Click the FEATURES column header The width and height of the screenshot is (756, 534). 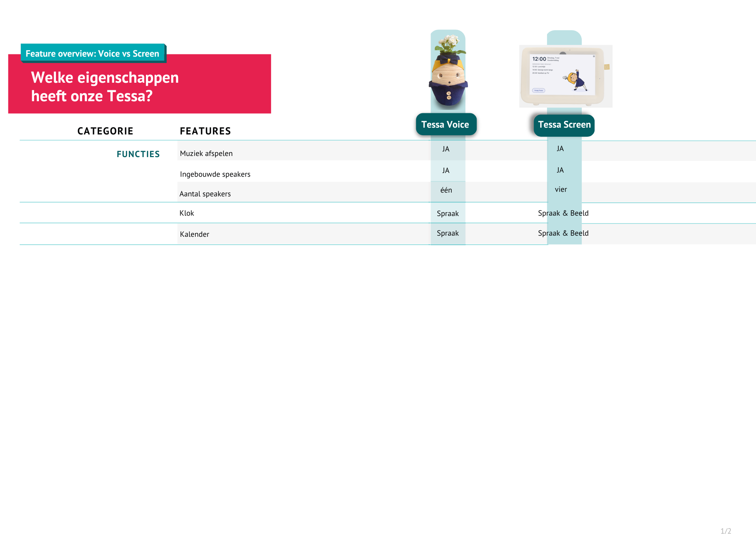[x=205, y=131]
